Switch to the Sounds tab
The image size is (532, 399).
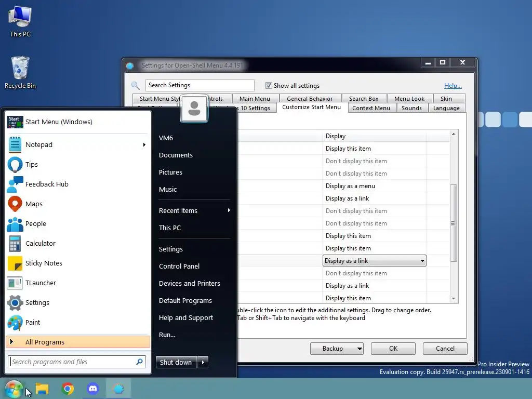point(411,108)
